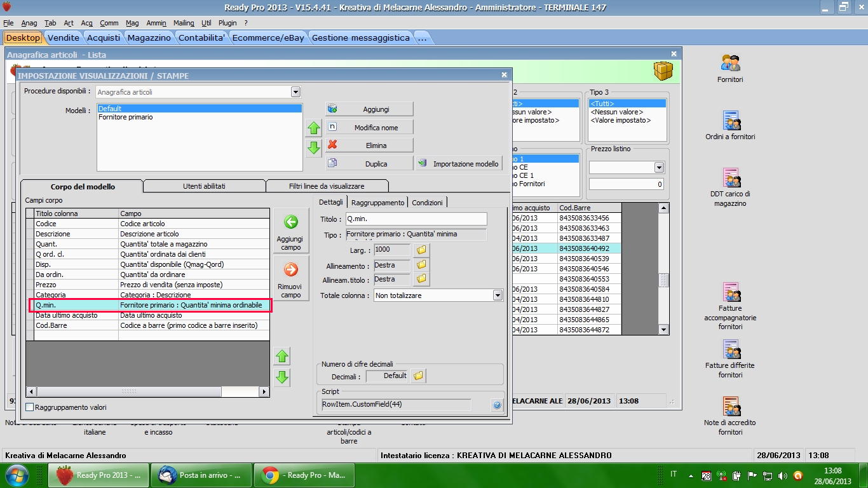Click the folder icon next to Larg.
This screenshot has width=868, height=488.
pyautogui.click(x=421, y=250)
